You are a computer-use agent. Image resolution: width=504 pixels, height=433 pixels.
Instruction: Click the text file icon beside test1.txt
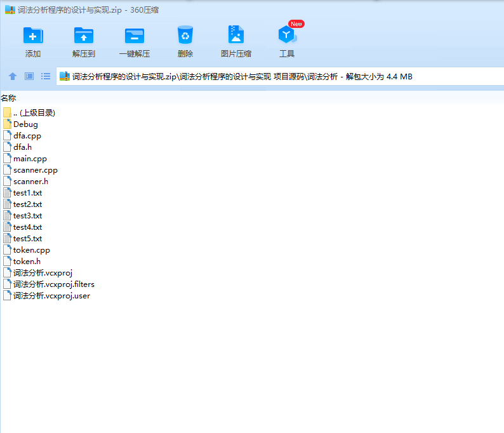[x=7, y=193]
